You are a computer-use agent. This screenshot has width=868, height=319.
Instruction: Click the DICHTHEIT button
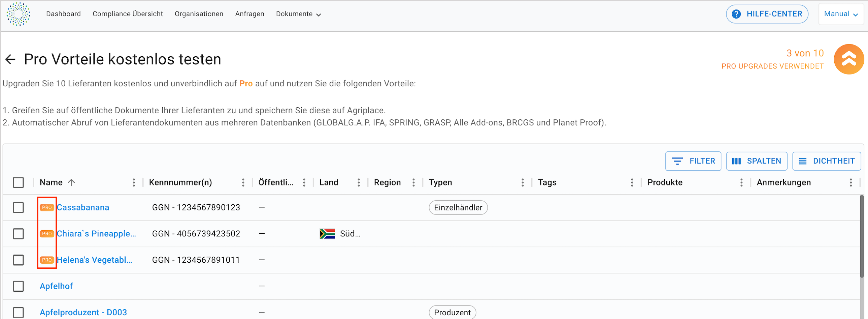(827, 161)
